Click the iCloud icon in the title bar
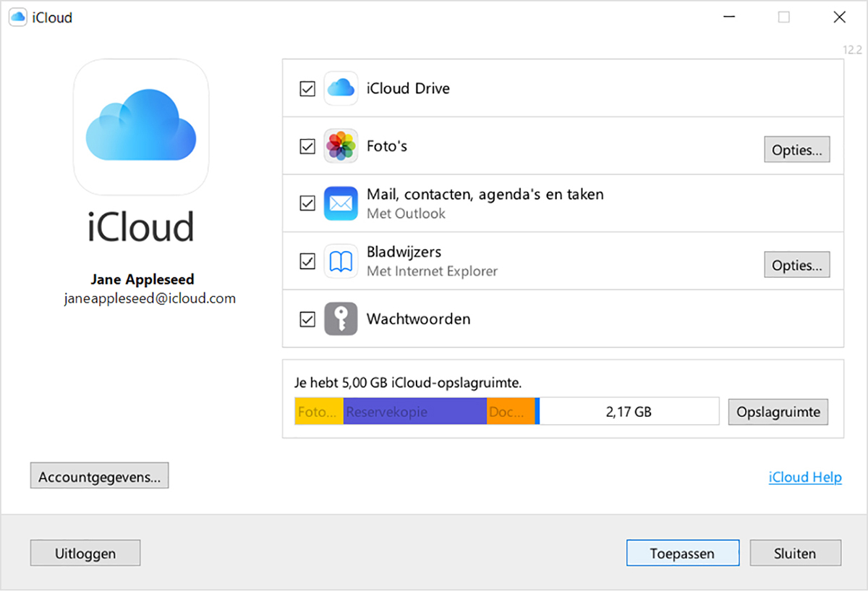Screen dimensions: 868x592 [17, 17]
